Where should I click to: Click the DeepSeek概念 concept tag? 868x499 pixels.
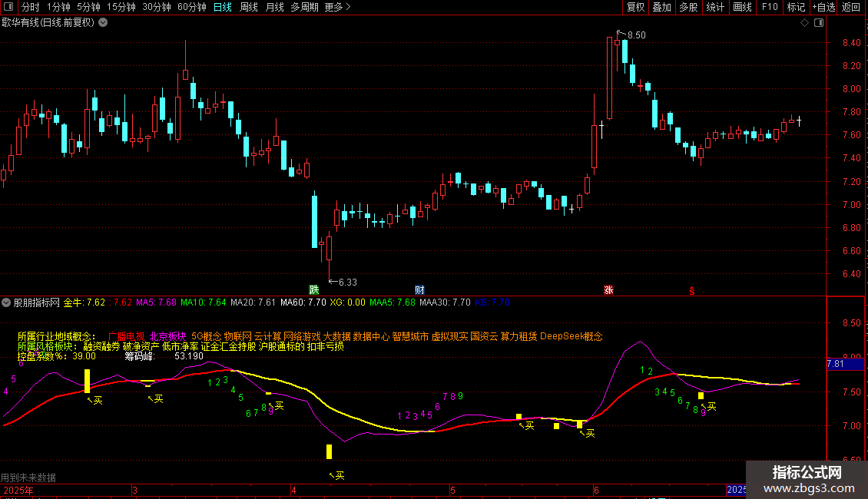pos(571,336)
